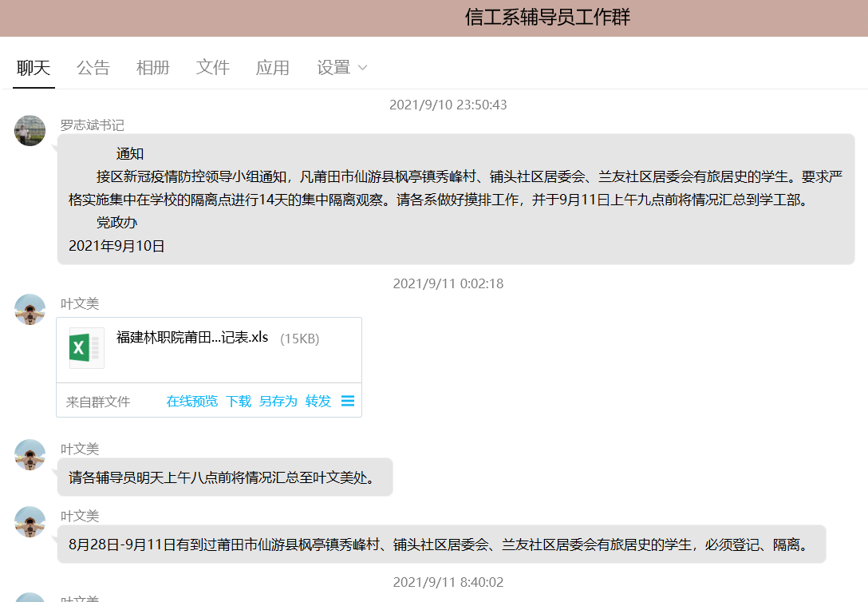Open the 相册 tab
This screenshot has width=868, height=602.
[x=152, y=68]
